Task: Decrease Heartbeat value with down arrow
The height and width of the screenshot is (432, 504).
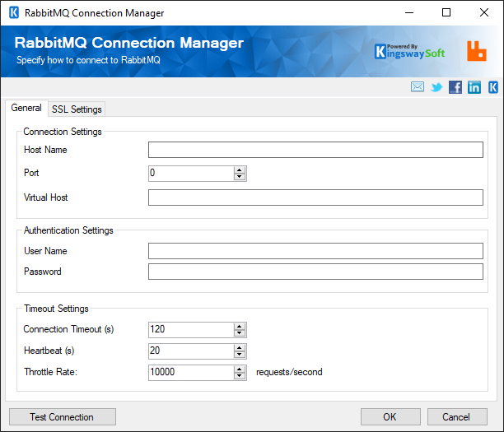Action: [240, 355]
